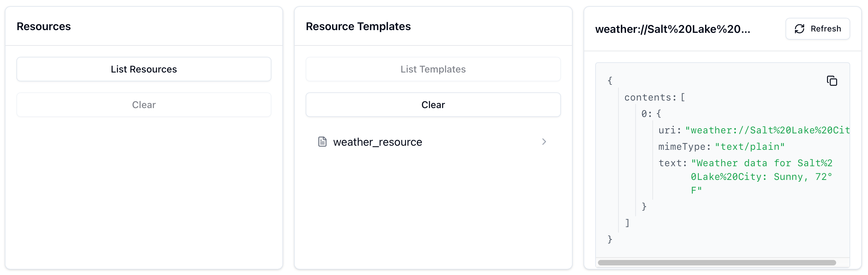Click Clear in the Resources panel
868x275 pixels.
coord(144,105)
